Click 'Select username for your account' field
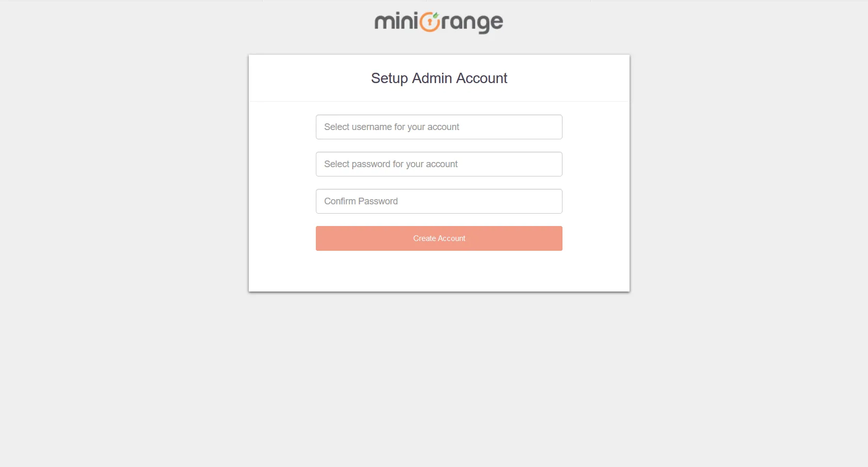This screenshot has height=467, width=868. [439, 126]
